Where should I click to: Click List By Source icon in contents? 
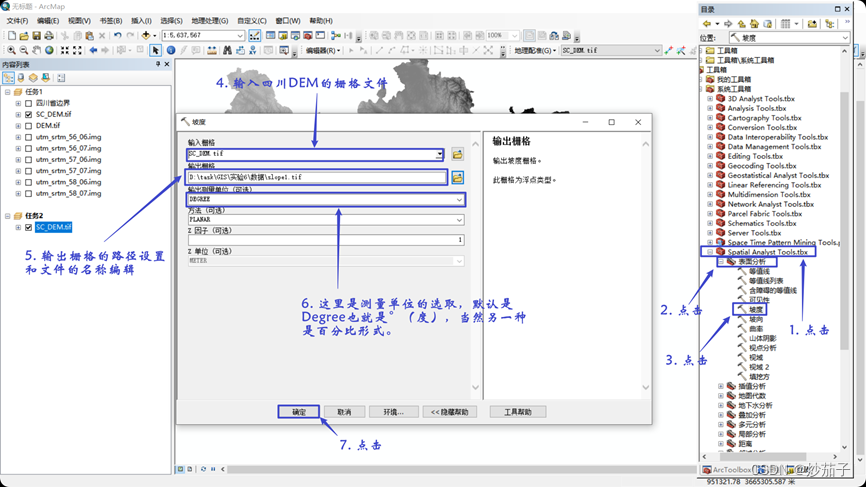(21, 78)
